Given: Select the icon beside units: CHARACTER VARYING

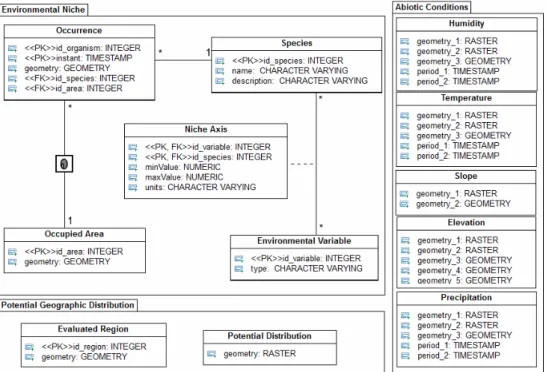Looking at the screenshot, I should click(133, 188).
